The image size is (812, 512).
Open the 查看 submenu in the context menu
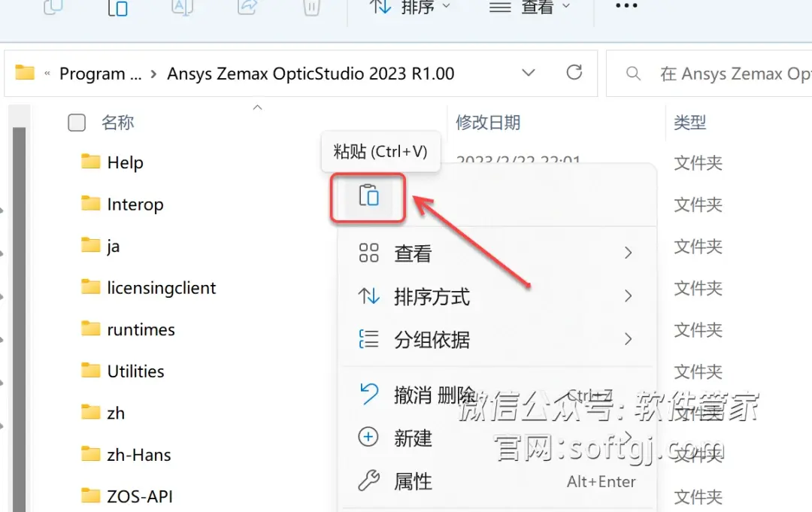496,253
